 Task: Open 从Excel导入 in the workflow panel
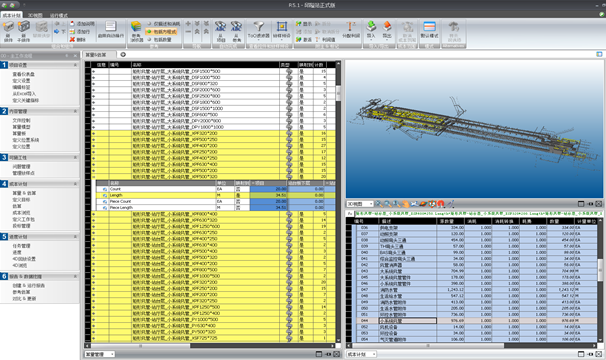24,94
